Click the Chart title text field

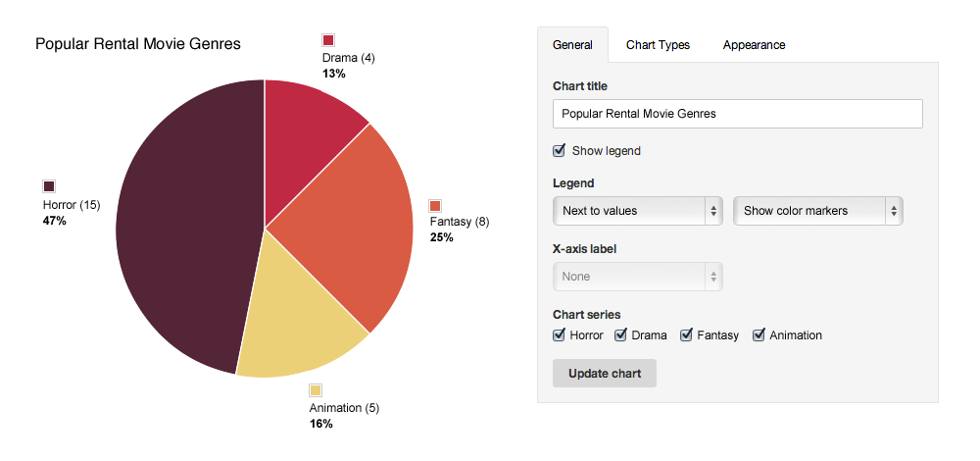click(x=737, y=114)
